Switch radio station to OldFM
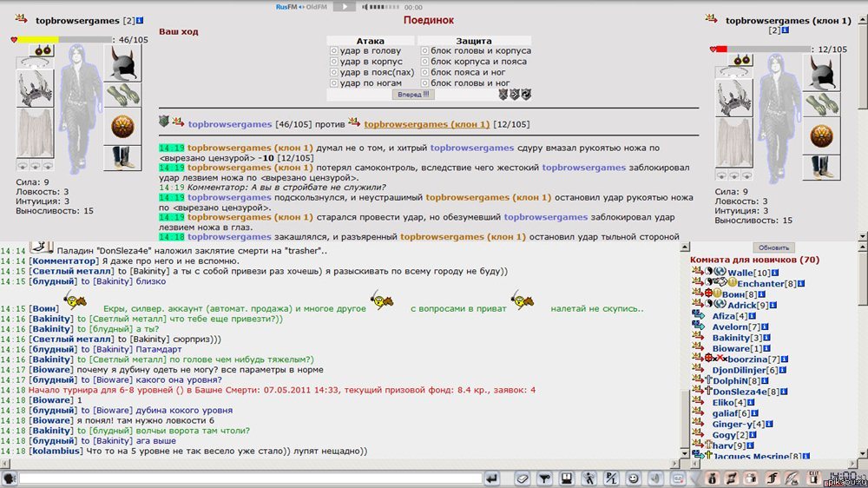This screenshot has width=868, height=488. pos(317,6)
